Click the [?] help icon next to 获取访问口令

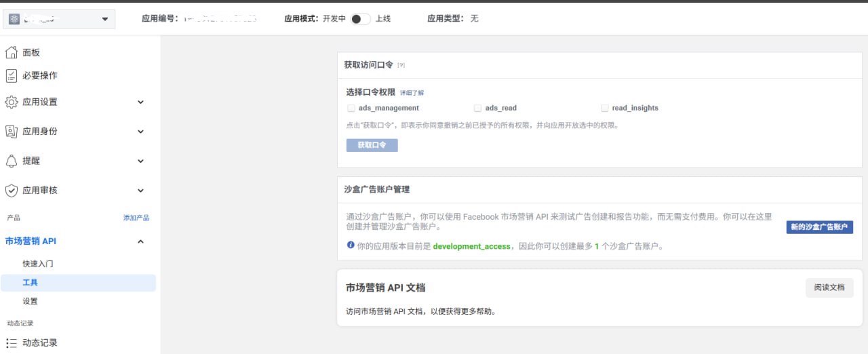[x=401, y=65]
